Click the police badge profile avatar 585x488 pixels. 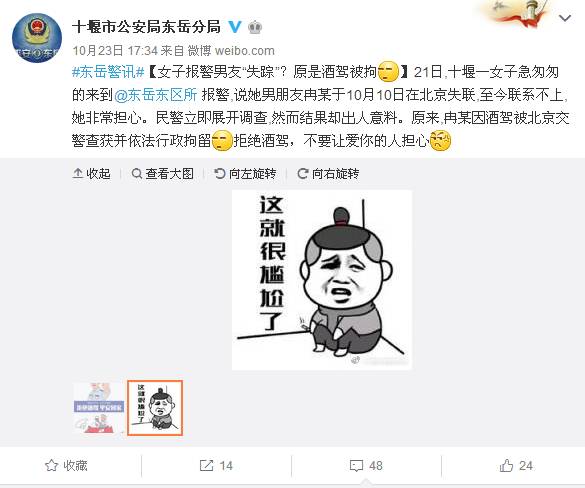point(37,38)
